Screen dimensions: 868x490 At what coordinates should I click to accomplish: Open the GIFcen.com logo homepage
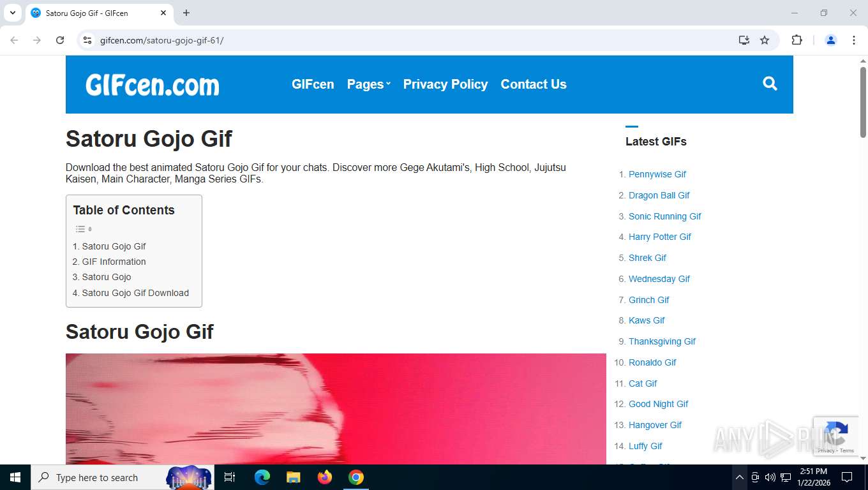(153, 84)
